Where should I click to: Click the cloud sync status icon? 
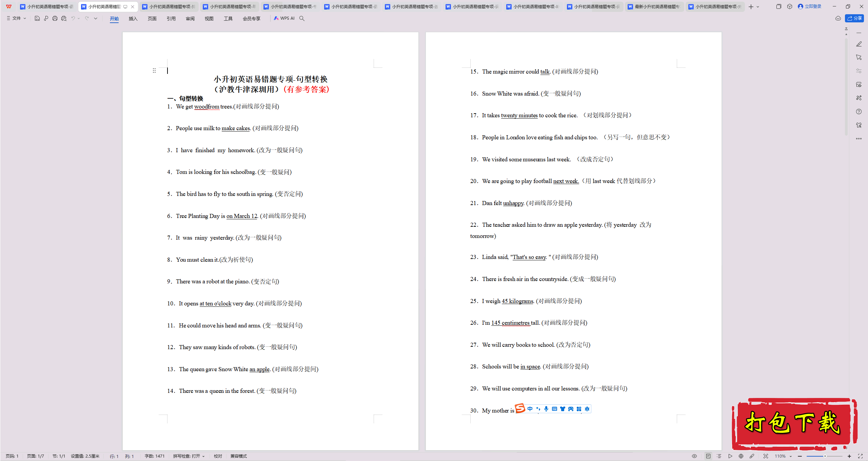coord(838,18)
